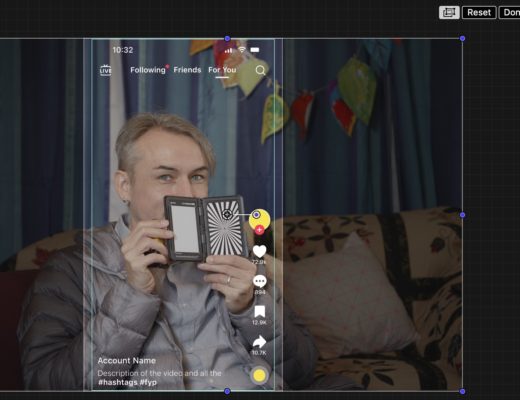520x400 pixels.
Task: Toggle the overlay guide icon beside Reset
Action: [449, 13]
